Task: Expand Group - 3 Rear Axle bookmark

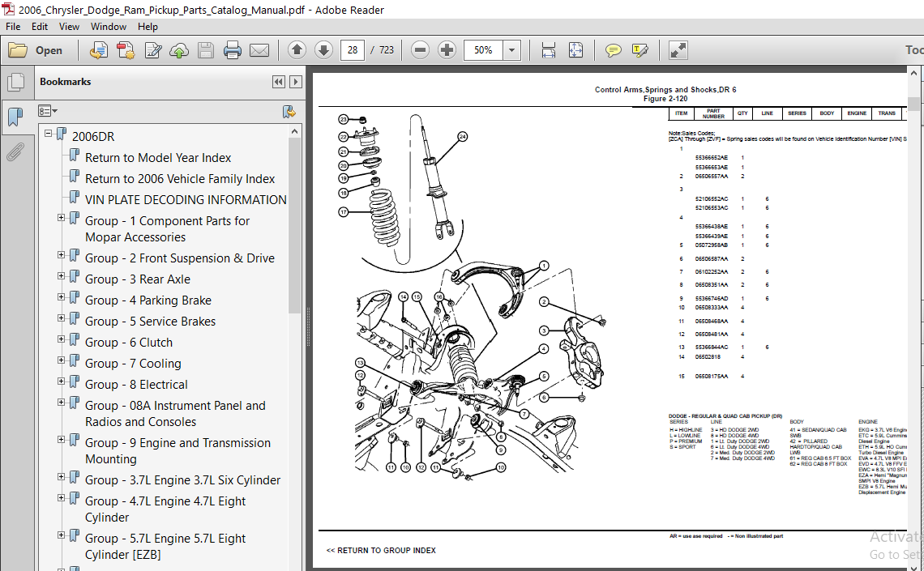Action: (62, 276)
